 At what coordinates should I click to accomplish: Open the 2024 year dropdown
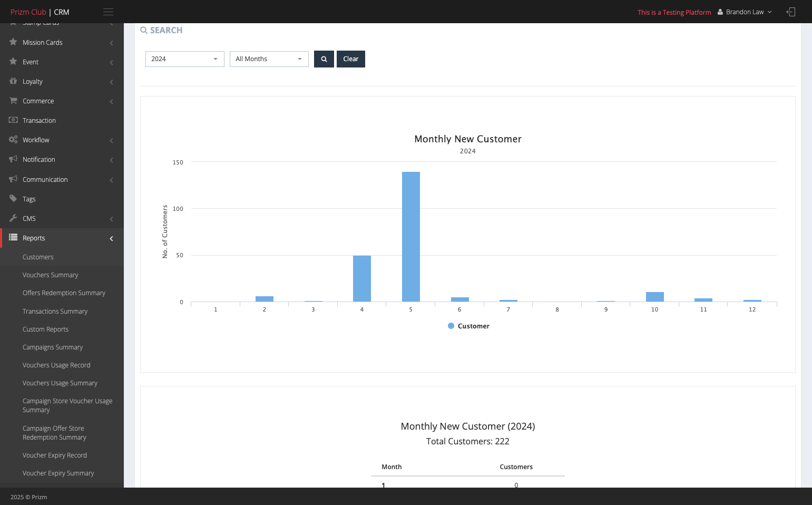[x=185, y=59]
